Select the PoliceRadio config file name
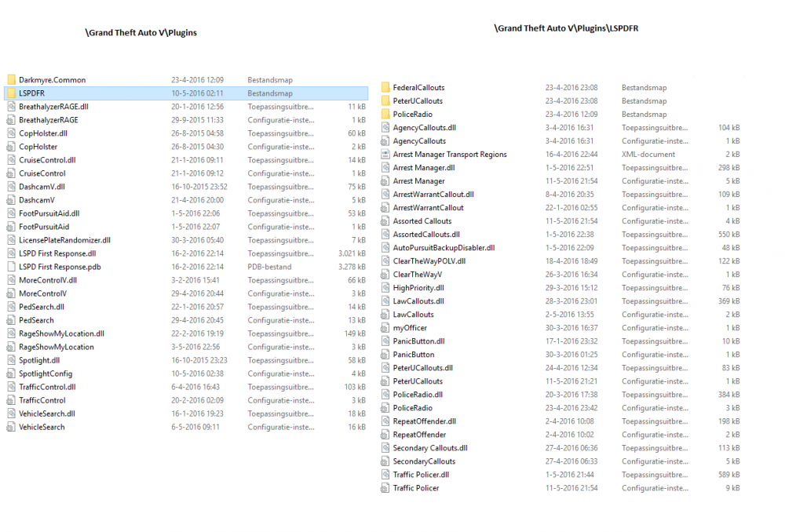This screenshot has height=532, width=785. pyautogui.click(x=413, y=408)
